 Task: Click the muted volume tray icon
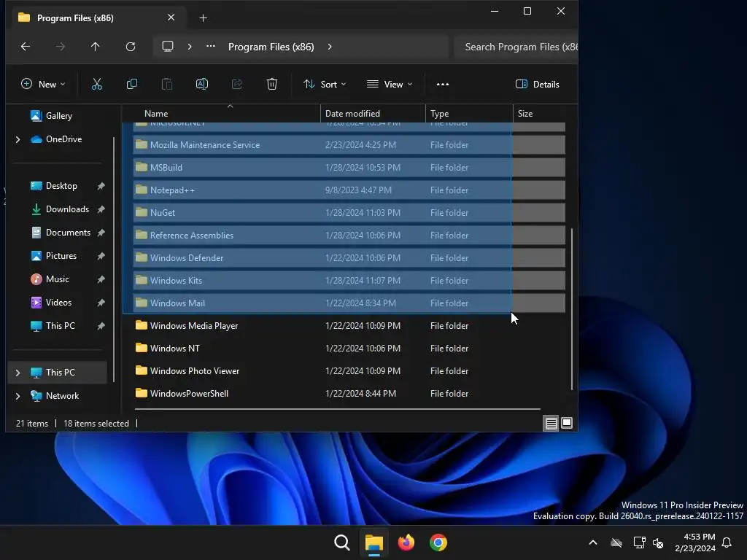click(x=659, y=542)
